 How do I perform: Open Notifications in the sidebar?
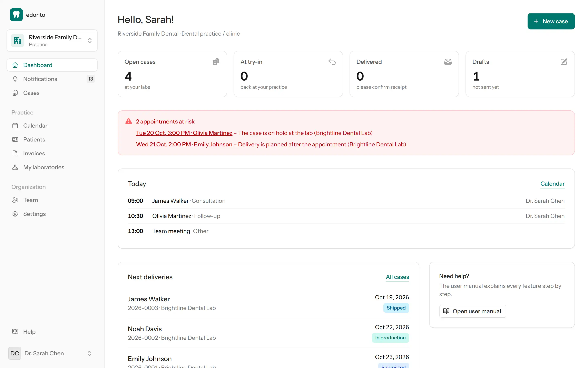[x=52, y=79]
